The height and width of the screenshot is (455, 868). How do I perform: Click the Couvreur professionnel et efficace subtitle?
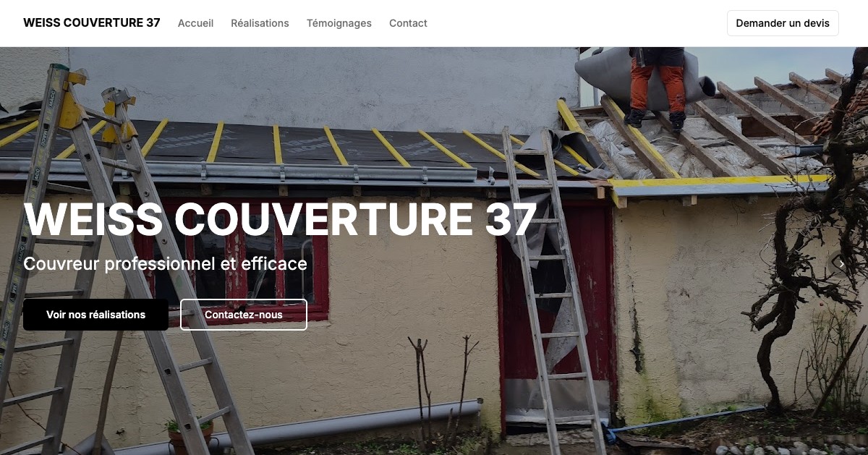pyautogui.click(x=165, y=263)
